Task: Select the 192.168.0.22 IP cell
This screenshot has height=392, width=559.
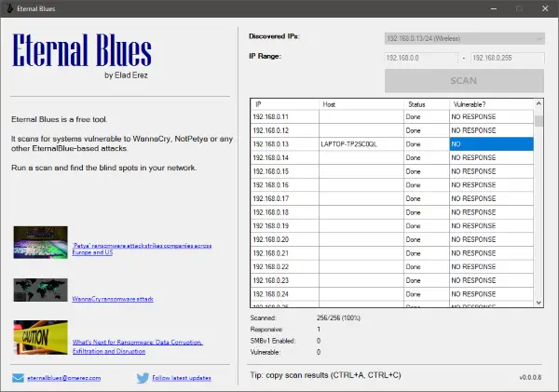Action: [285, 267]
